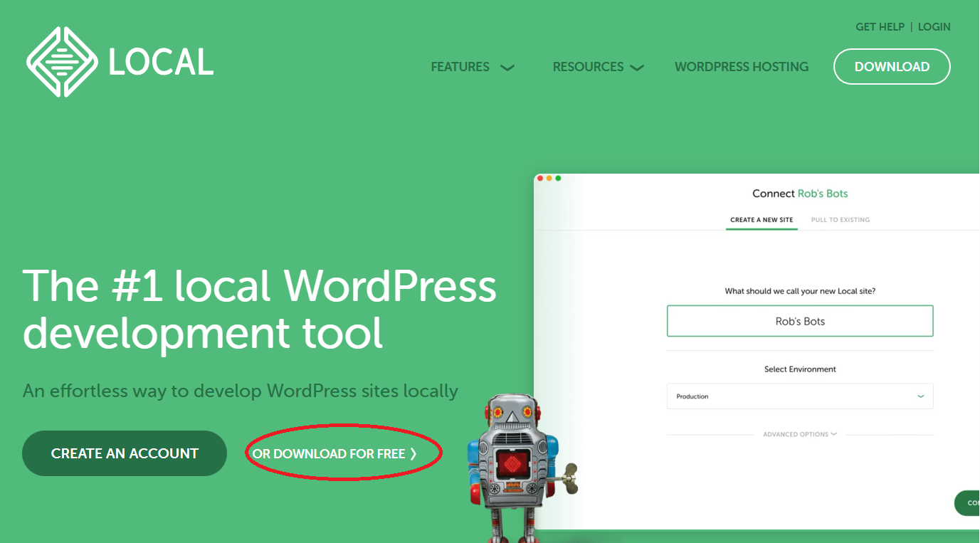Open the Production environment dropdown
980x543 pixels.
[800, 396]
